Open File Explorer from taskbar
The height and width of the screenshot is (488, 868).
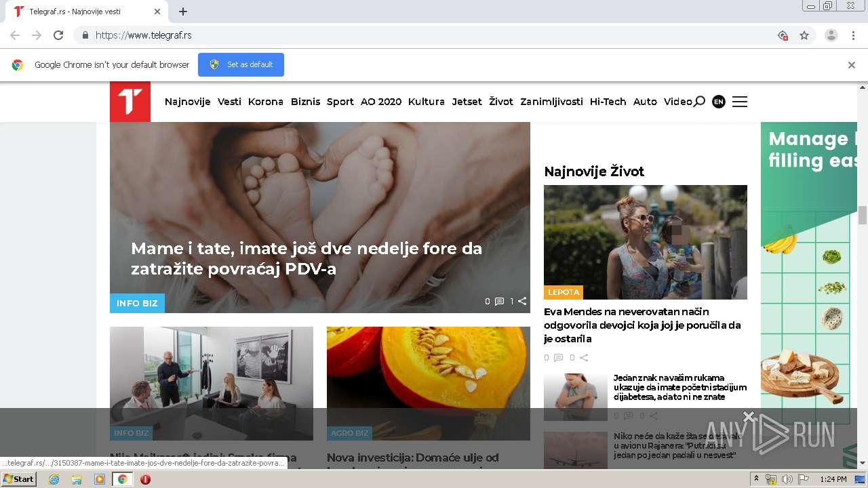tap(77, 479)
